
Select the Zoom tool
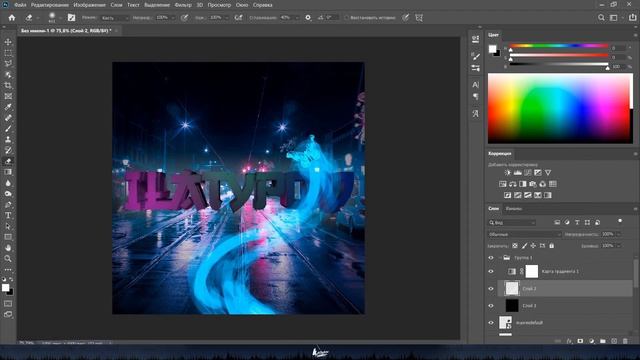(x=8, y=258)
